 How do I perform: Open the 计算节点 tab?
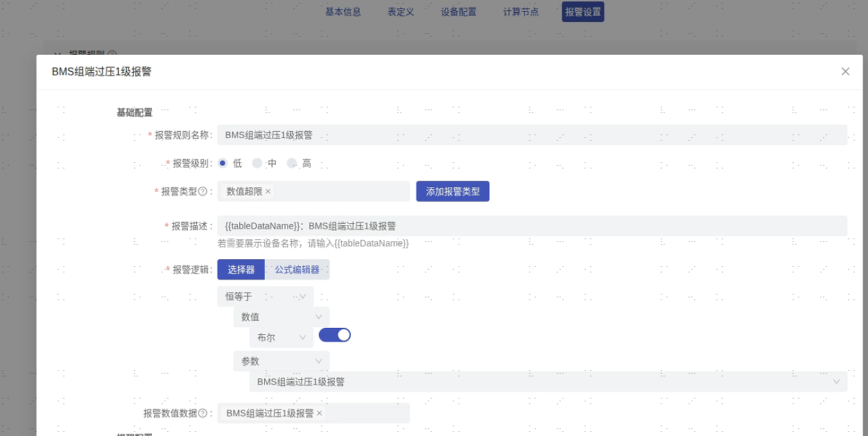(x=521, y=12)
